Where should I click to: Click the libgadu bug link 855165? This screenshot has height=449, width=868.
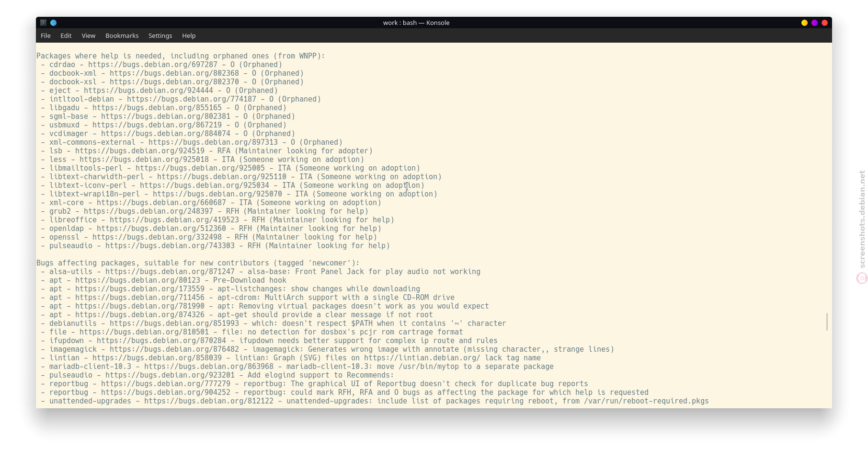click(157, 108)
